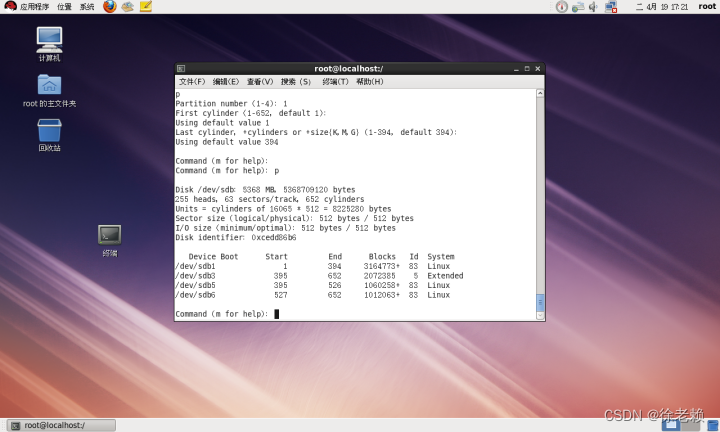
Task: Open the root user menu
Action: 707,6
